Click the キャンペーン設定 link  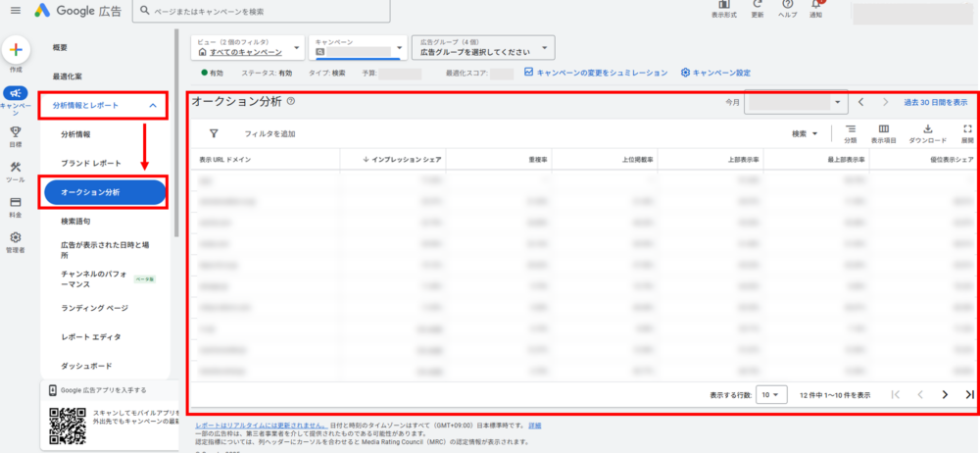715,73
